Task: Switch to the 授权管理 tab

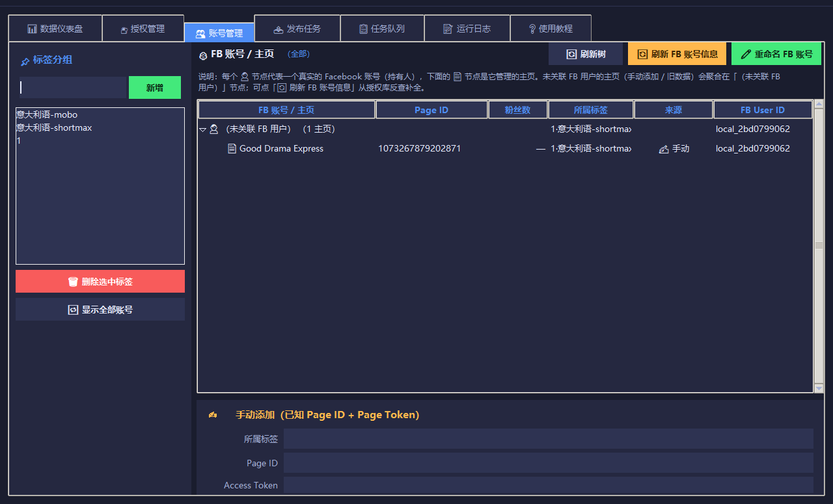Action: [x=143, y=29]
